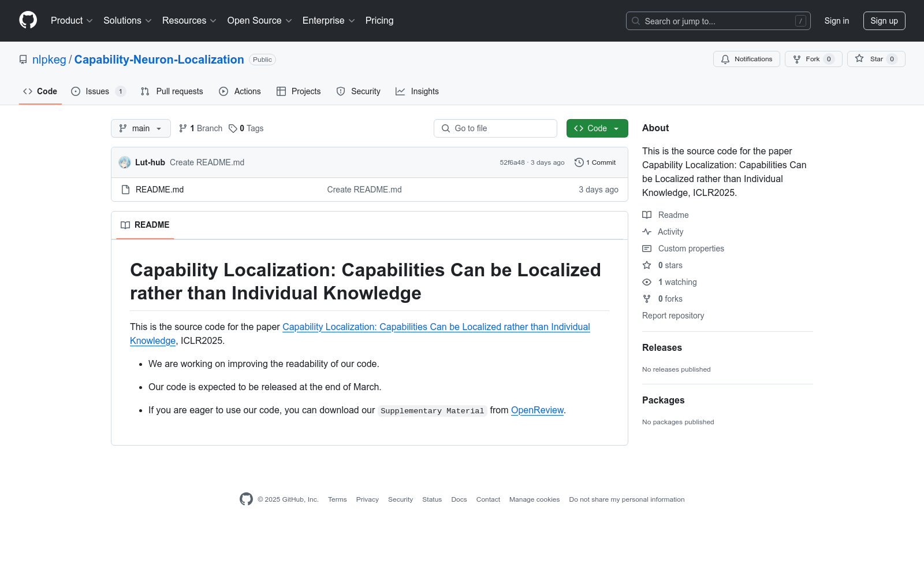Click the Status link in the footer

(432, 499)
